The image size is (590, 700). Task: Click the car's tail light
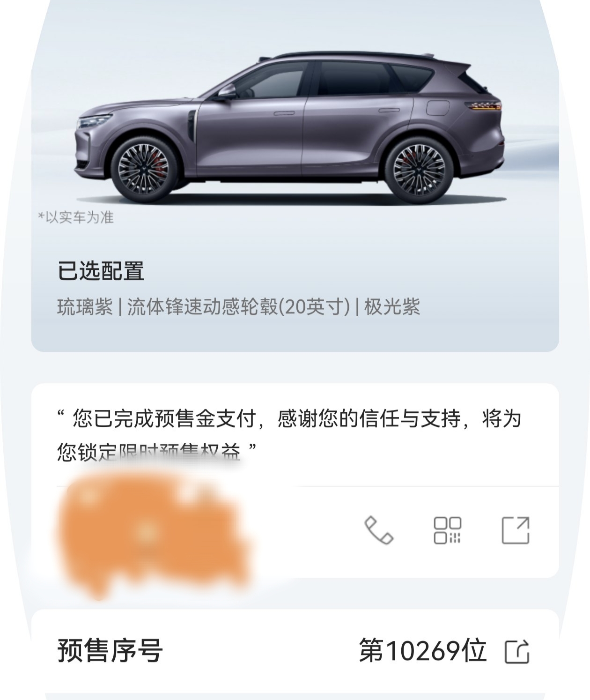[483, 106]
